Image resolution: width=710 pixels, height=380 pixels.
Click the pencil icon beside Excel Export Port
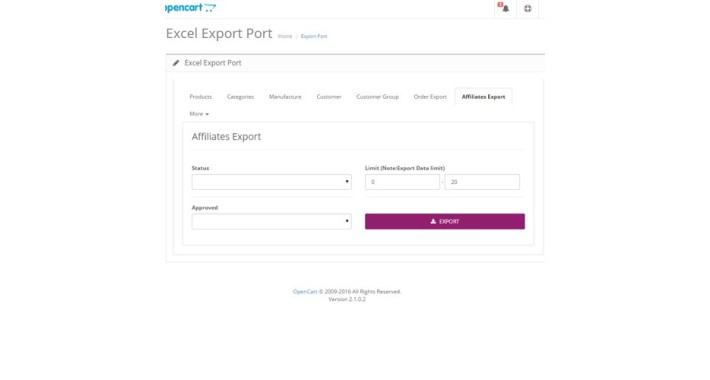coord(176,63)
